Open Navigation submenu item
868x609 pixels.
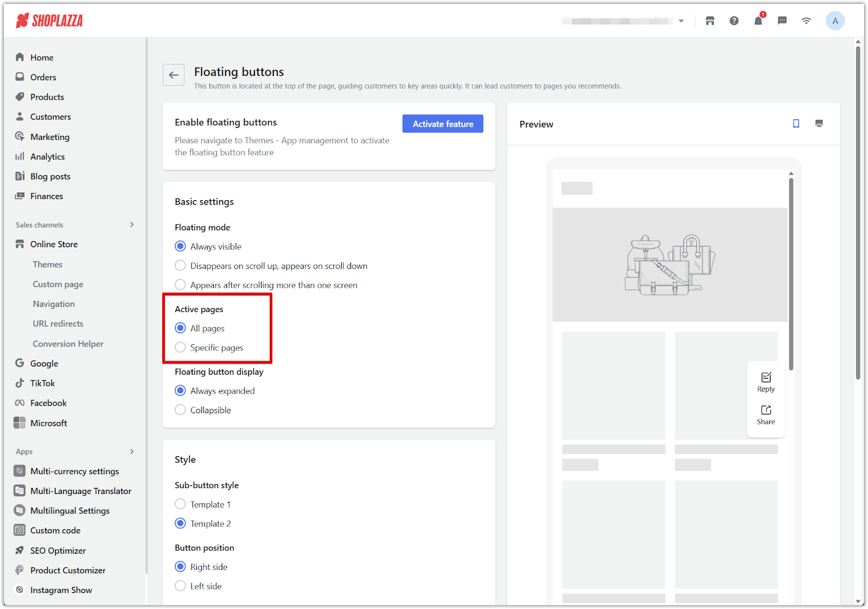(x=54, y=304)
